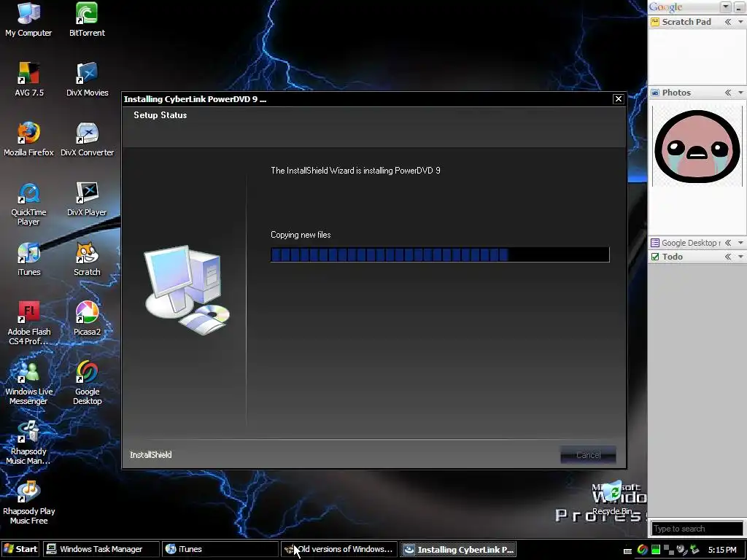Minimize the Google Desktop sidebar

738,7
